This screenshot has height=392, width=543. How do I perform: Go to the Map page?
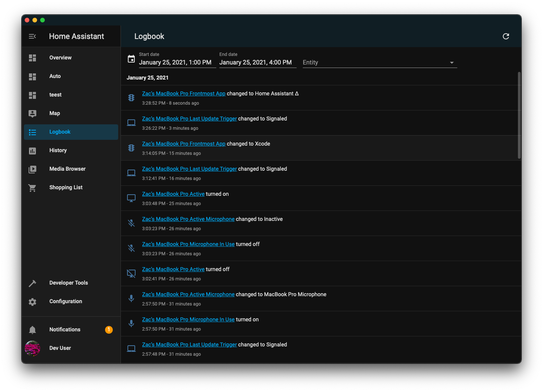[71, 114]
